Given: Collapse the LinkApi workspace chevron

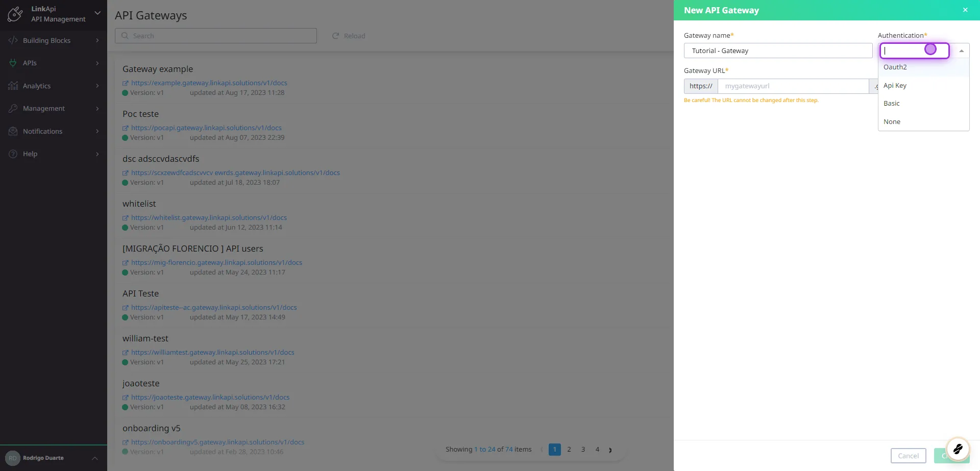Looking at the screenshot, I should pos(97,14).
